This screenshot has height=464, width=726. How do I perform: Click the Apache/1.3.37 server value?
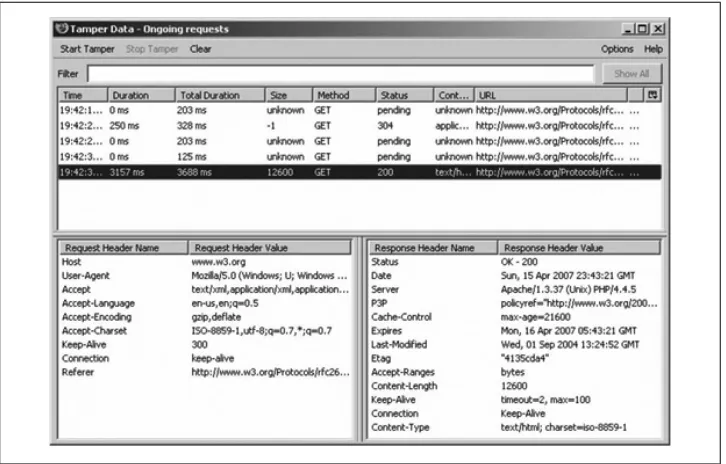(x=569, y=289)
